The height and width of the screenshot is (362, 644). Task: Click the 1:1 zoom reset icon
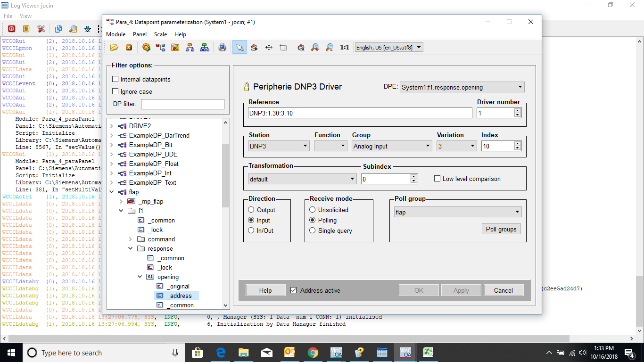pyautogui.click(x=345, y=47)
